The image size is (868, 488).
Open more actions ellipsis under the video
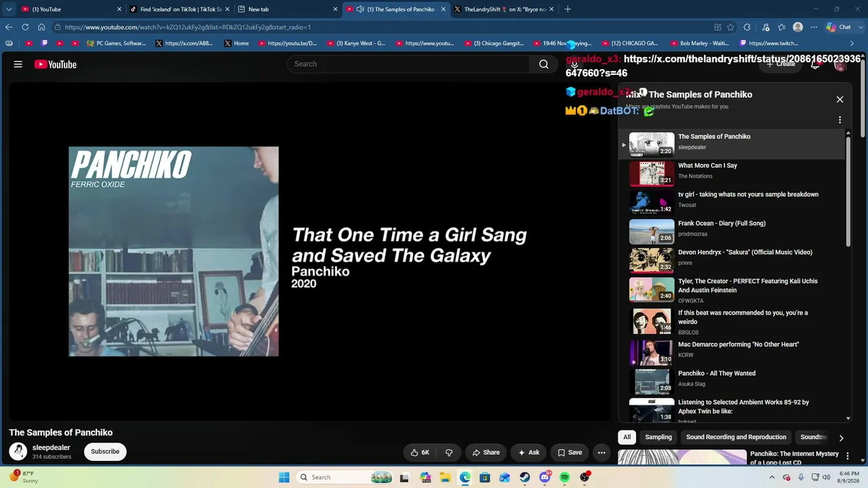pyautogui.click(x=601, y=453)
